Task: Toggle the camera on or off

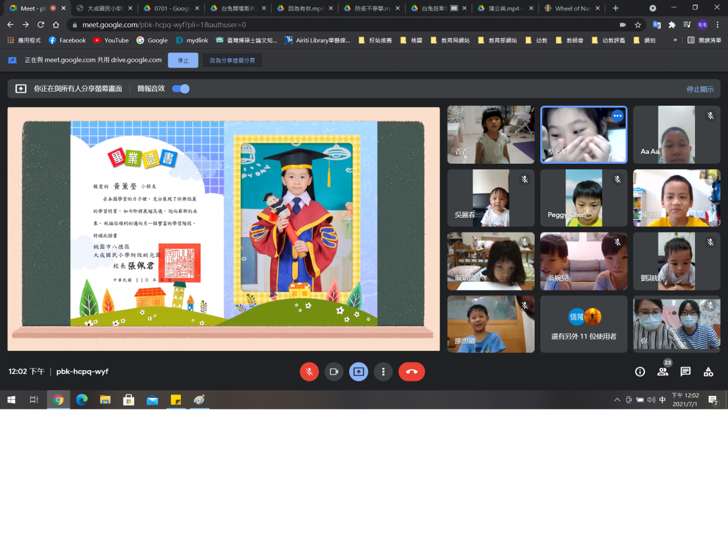Action: [334, 372]
